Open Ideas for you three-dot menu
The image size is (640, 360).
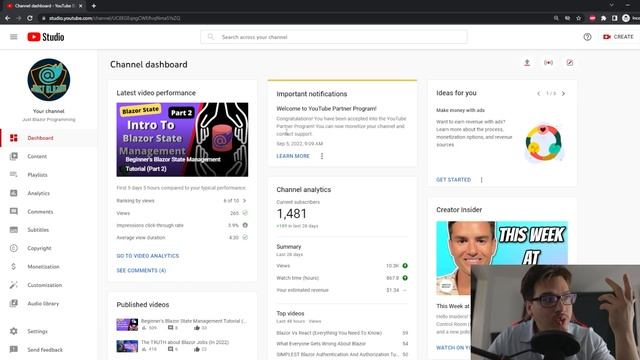(x=481, y=180)
